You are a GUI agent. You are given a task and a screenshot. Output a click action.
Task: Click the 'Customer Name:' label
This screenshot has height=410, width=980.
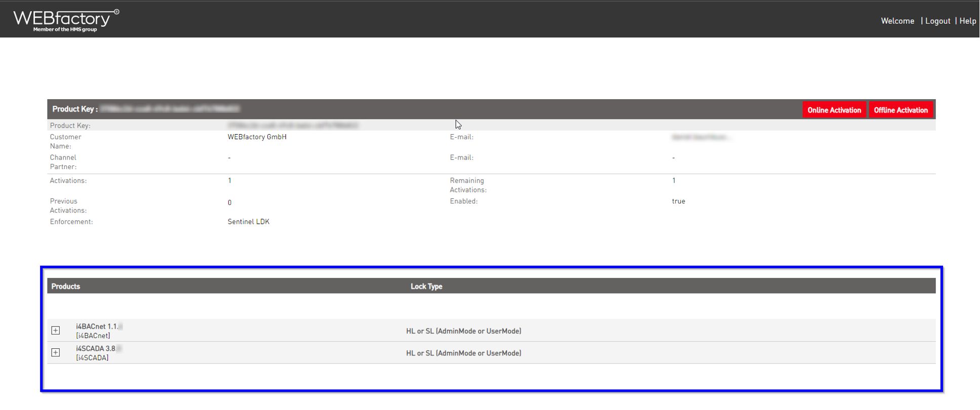(65, 141)
